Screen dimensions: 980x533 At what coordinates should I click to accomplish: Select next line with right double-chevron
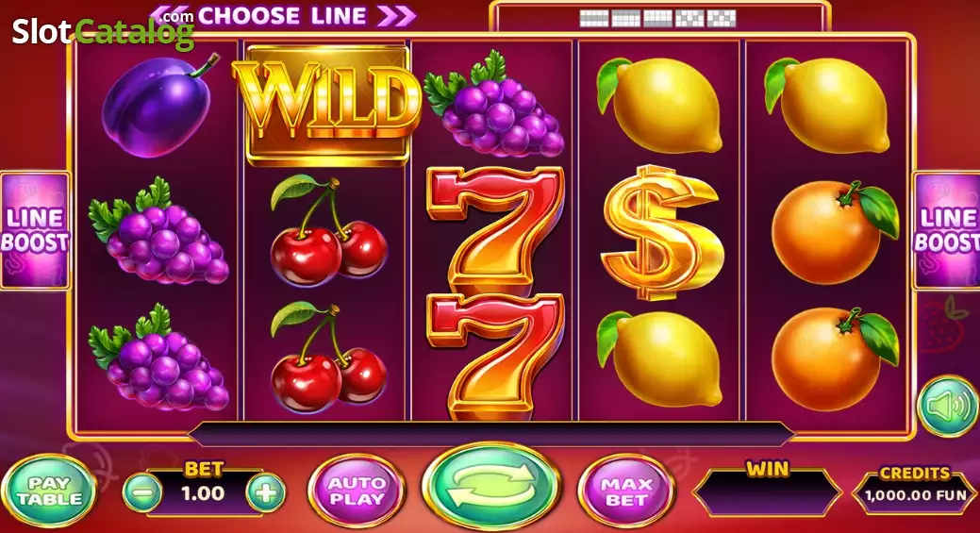coord(396,16)
